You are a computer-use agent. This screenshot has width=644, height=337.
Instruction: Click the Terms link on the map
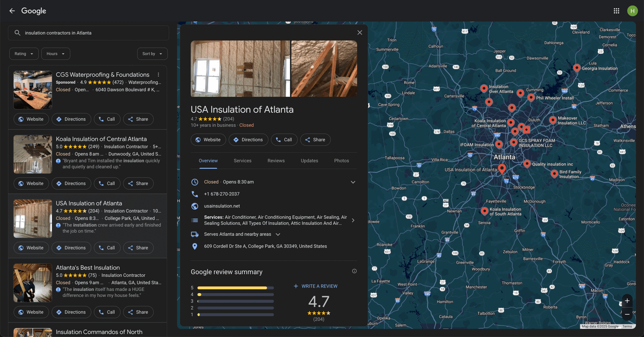[627, 327]
